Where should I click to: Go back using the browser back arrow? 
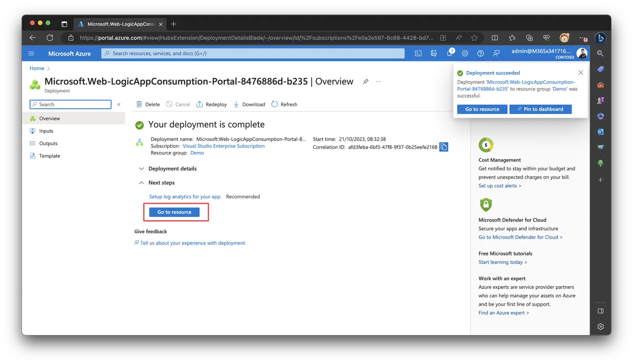[33, 38]
